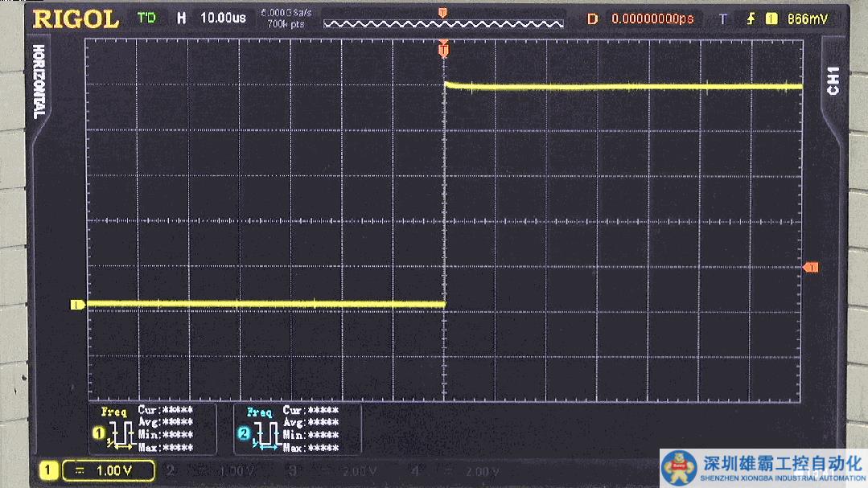Click the sample rate and memory depth readout
The width and height of the screenshot is (868, 488).
(x=285, y=18)
